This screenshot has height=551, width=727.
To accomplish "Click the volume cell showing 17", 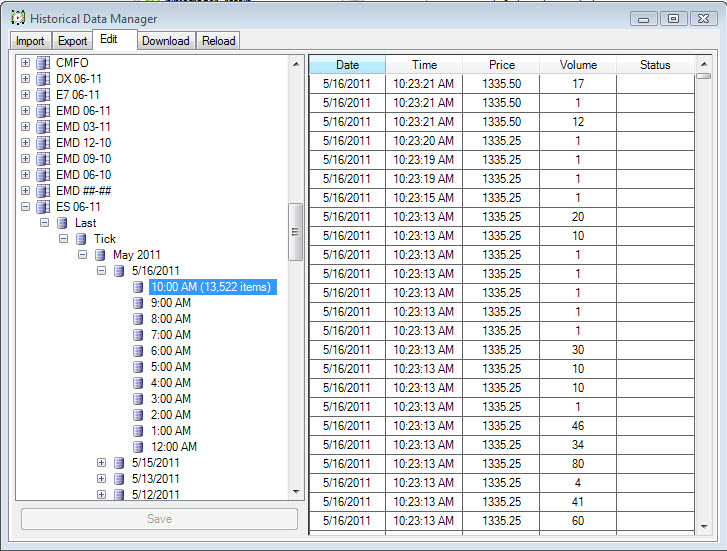I will pos(578,83).
